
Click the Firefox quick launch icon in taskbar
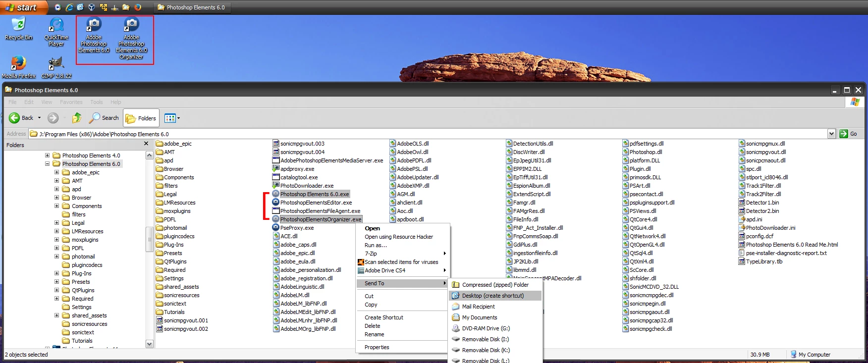tap(138, 7)
